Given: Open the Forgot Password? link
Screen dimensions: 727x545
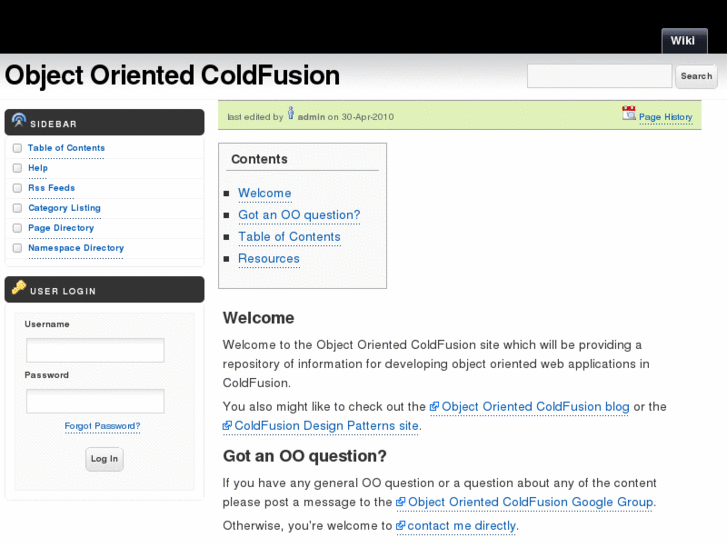Looking at the screenshot, I should [102, 426].
